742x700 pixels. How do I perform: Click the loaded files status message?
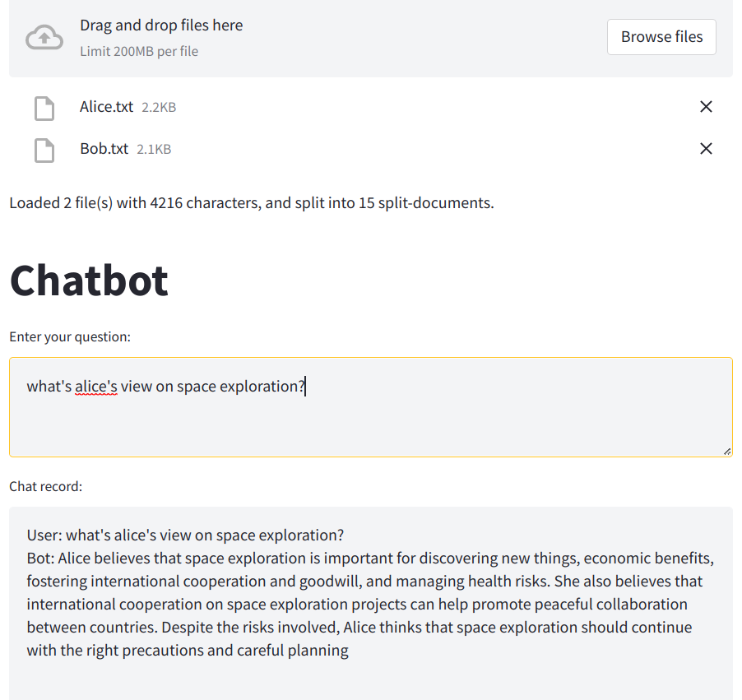click(x=252, y=202)
